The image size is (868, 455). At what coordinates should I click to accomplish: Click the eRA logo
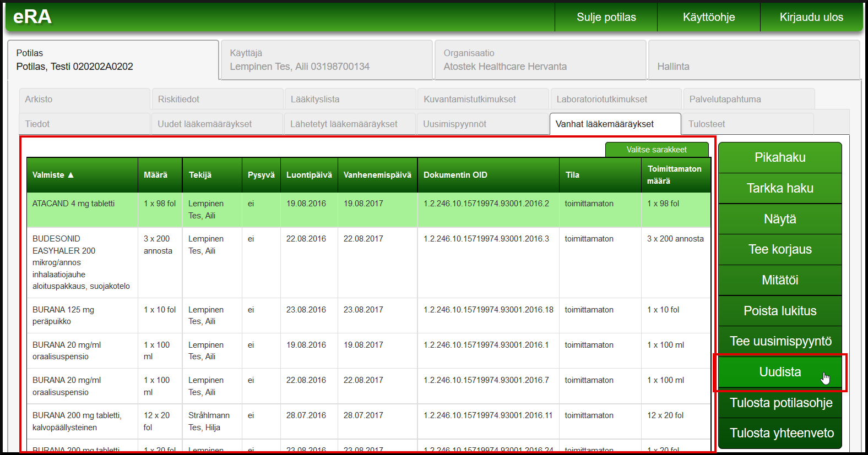point(32,17)
